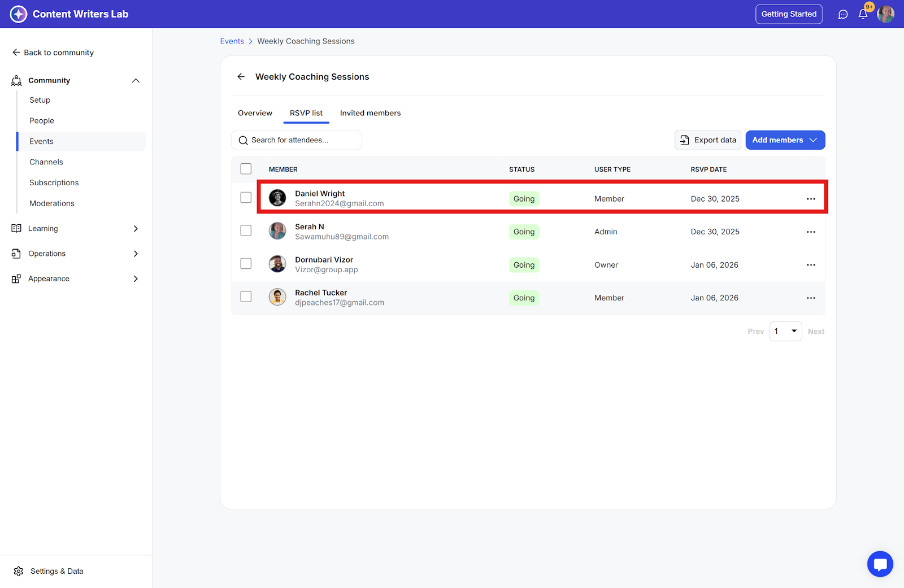Switch to the Overview tab
904x588 pixels.
tap(255, 113)
